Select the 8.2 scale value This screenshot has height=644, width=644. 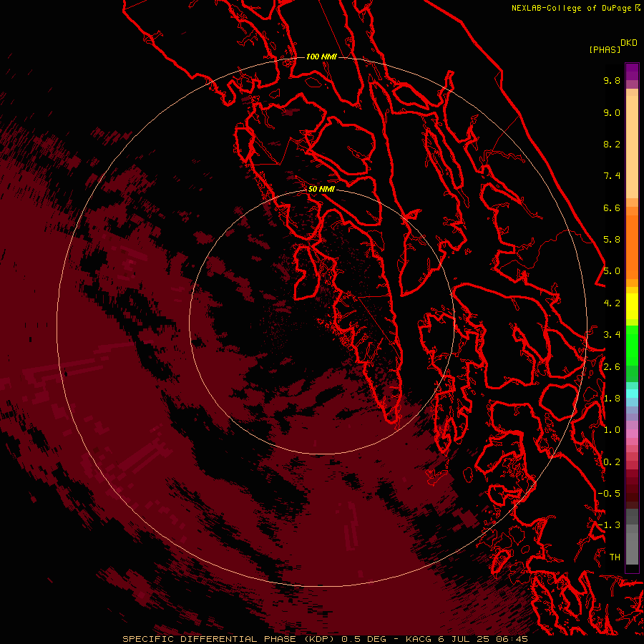click(x=612, y=144)
